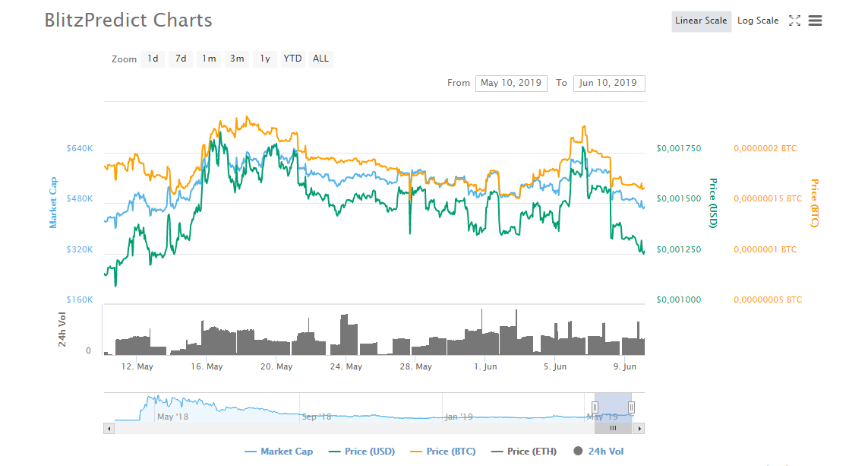
Task: Toggle 24h Vol series in legend
Action: tap(598, 452)
